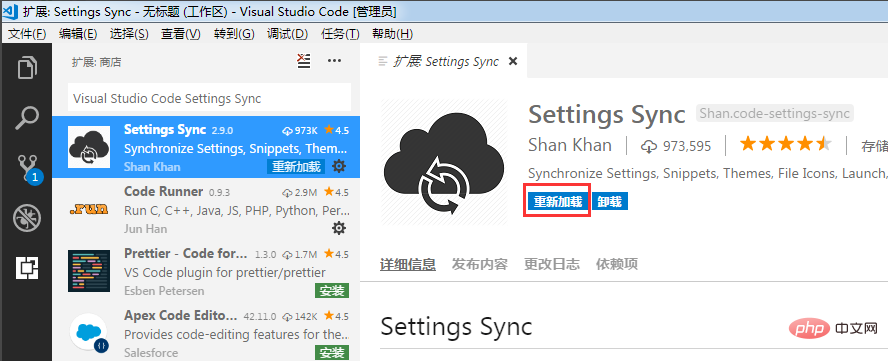Select the Code Runner extension row
The height and width of the screenshot is (361, 888).
click(x=206, y=209)
